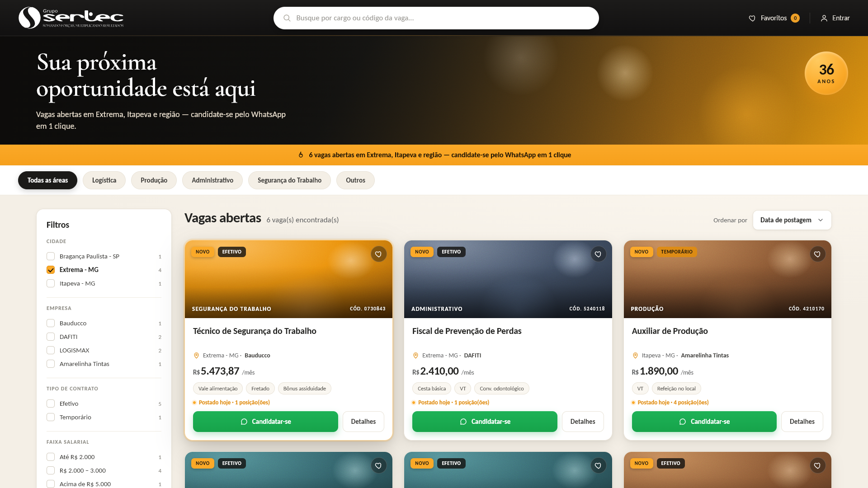Enable the Amarelinha Tintas company filter
The height and width of the screenshot is (488, 868).
point(51,364)
